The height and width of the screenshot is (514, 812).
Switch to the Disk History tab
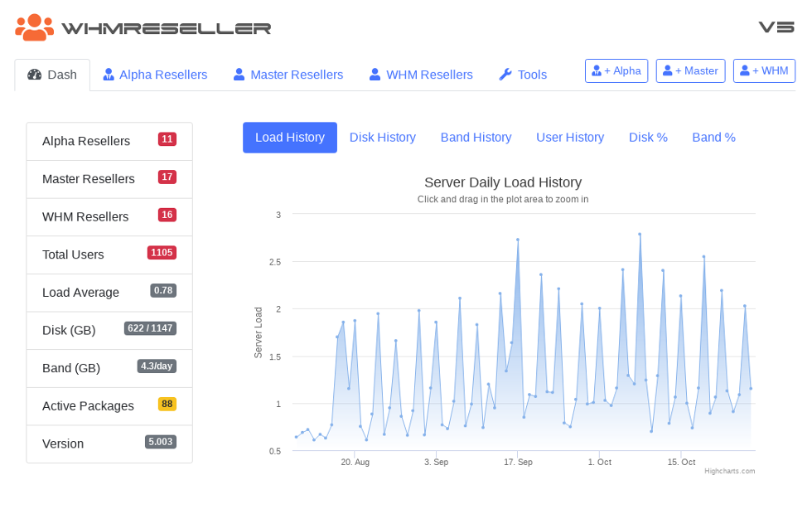383,138
